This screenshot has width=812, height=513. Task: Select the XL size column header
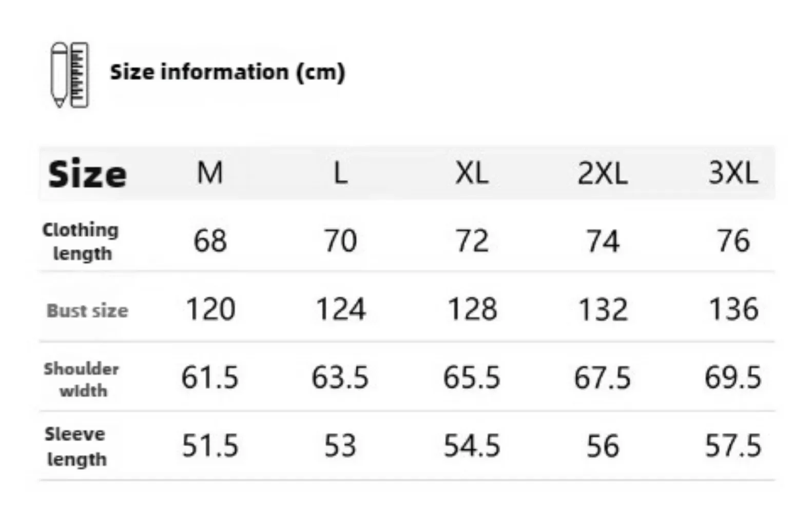472,173
